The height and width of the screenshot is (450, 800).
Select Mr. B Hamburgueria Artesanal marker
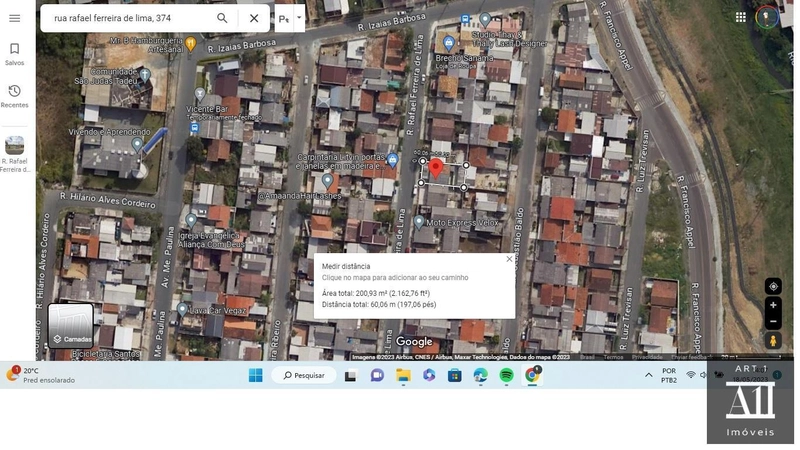click(x=191, y=44)
